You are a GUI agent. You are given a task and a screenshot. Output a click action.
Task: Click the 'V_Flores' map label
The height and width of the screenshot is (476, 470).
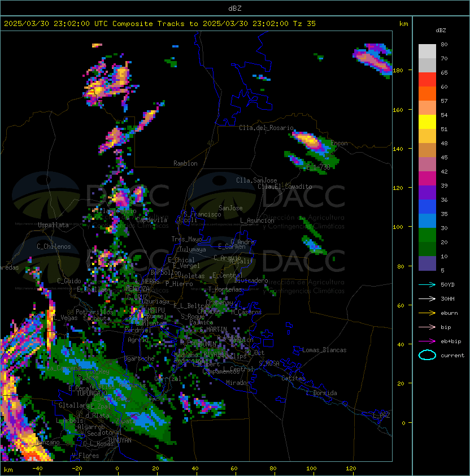85,456
